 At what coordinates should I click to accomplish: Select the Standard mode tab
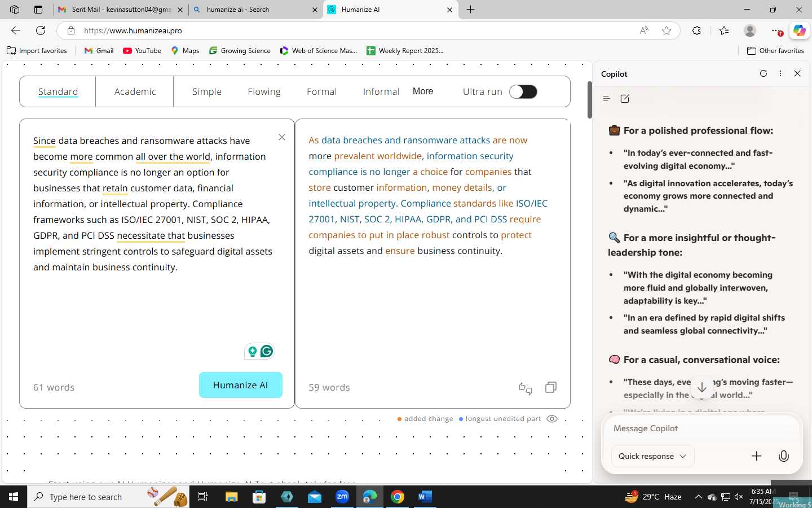pyautogui.click(x=58, y=91)
